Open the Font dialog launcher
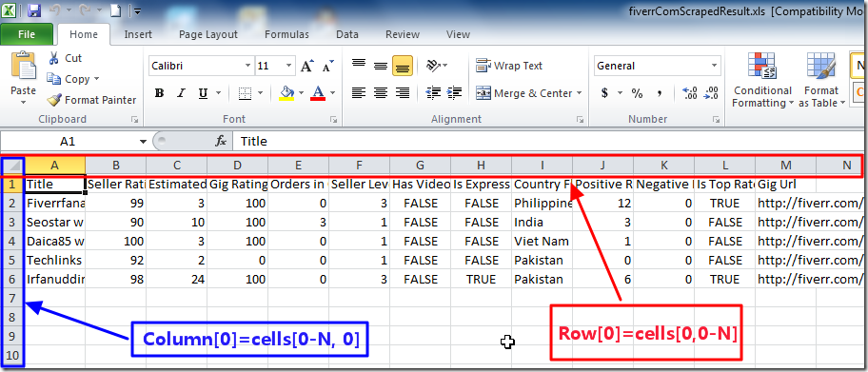Screen dimensions: 868x372 (x=333, y=119)
